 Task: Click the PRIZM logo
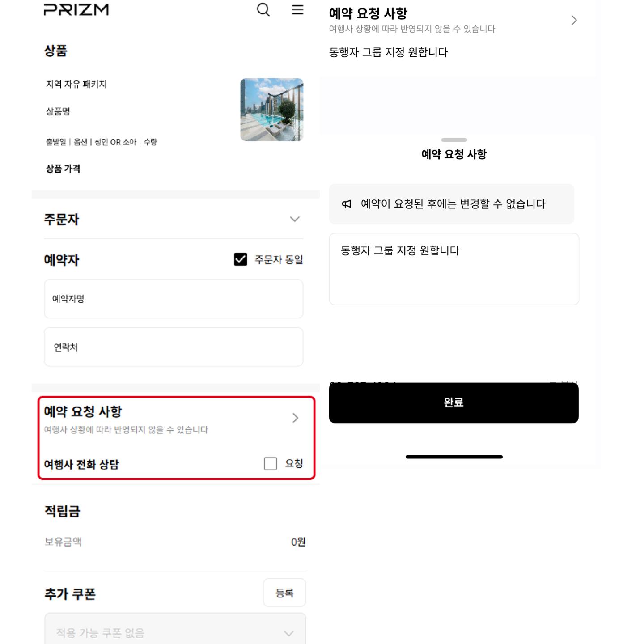76,10
